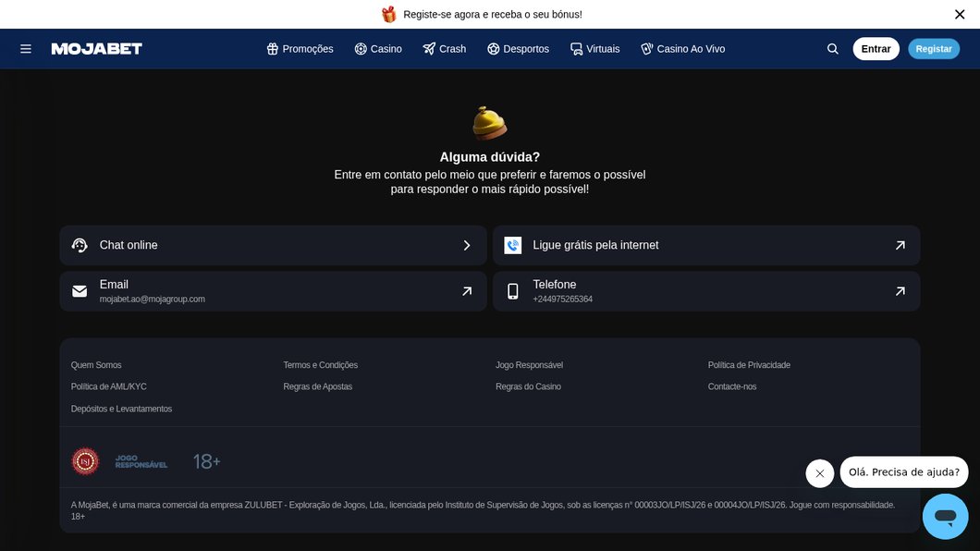Click the Promoções gift icon
Image resolution: width=980 pixels, height=551 pixels.
point(272,49)
